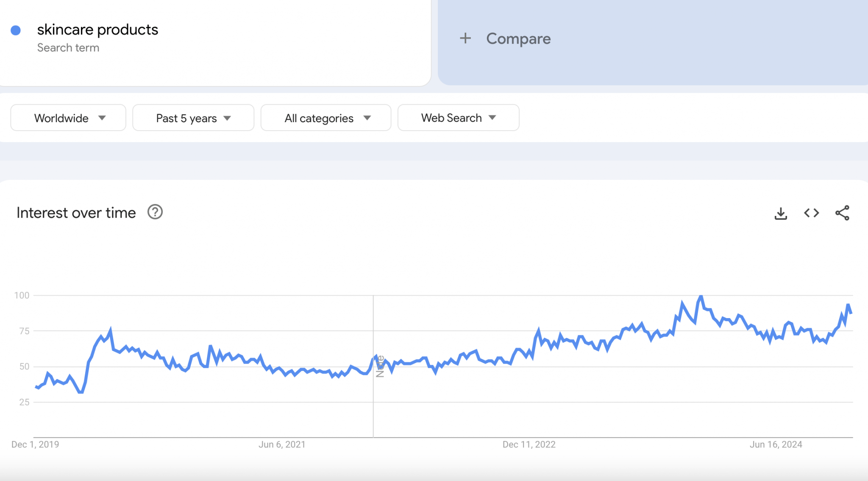Open the Interest over time help icon
The height and width of the screenshot is (481, 868).
[155, 212]
